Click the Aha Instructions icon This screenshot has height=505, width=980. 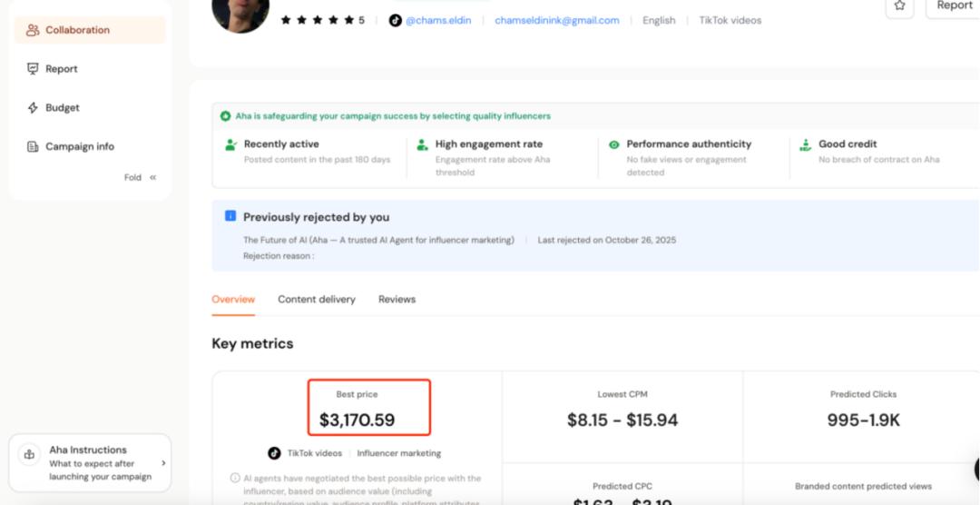click(x=29, y=455)
